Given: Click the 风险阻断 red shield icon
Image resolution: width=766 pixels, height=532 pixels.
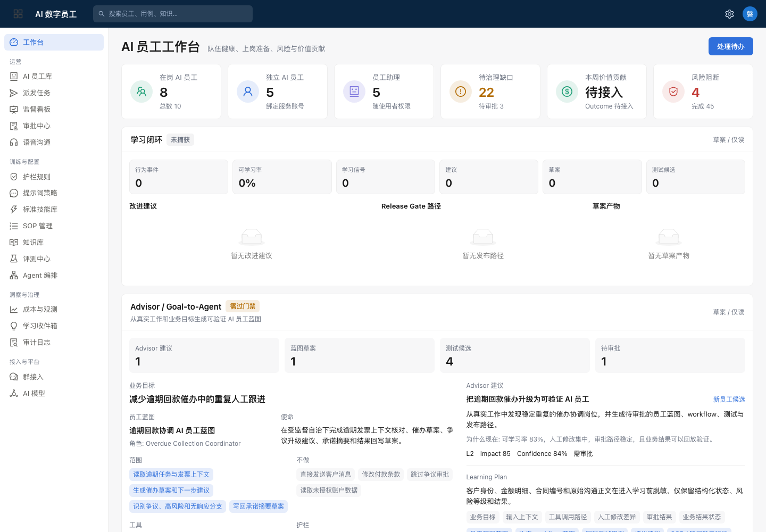Looking at the screenshot, I should 673,92.
